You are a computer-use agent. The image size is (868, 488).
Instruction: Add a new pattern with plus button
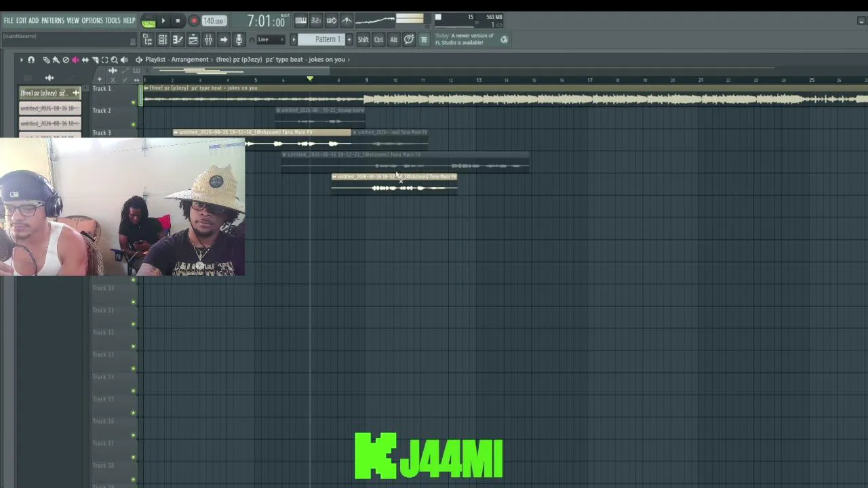coord(349,39)
